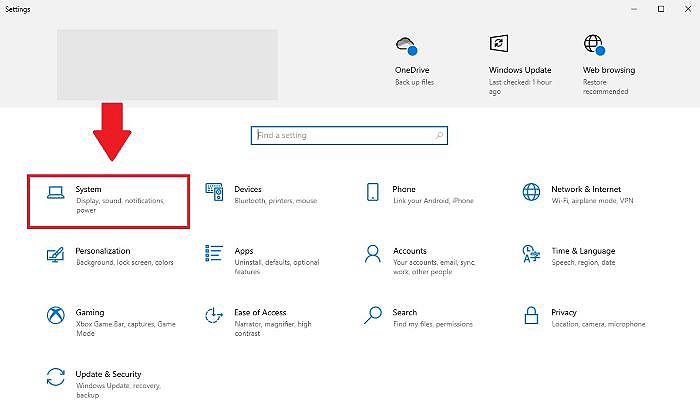Open the System laptop icon
The image size is (700, 414).
[56, 191]
